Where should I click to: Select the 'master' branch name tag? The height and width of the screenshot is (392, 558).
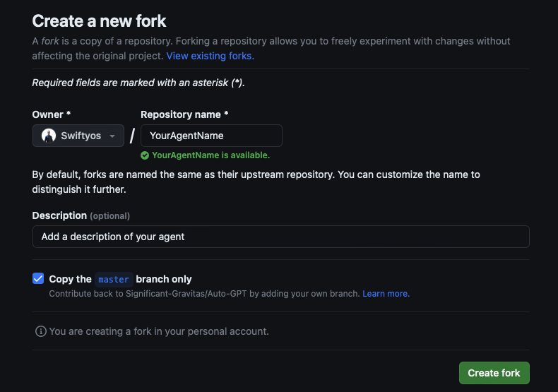[114, 280]
